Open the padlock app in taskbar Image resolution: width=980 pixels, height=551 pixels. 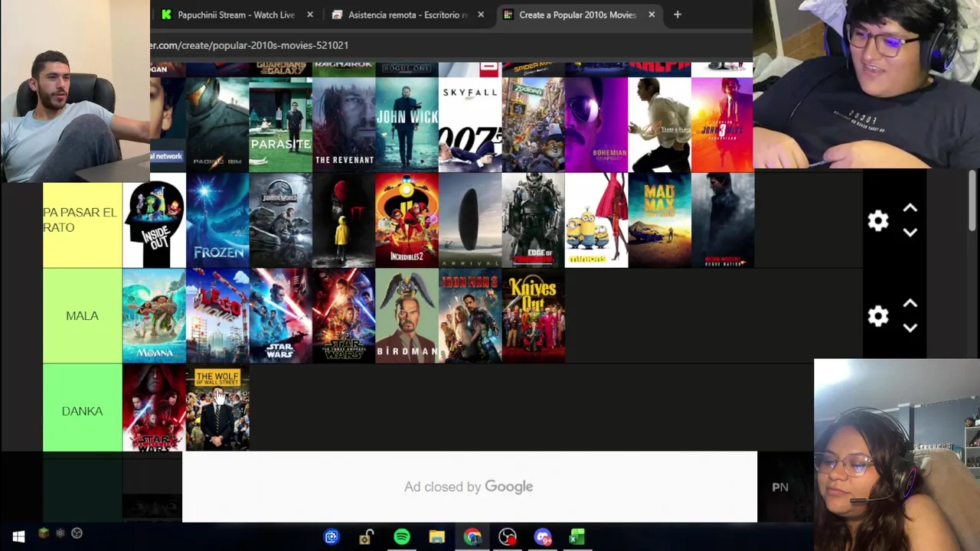[367, 537]
